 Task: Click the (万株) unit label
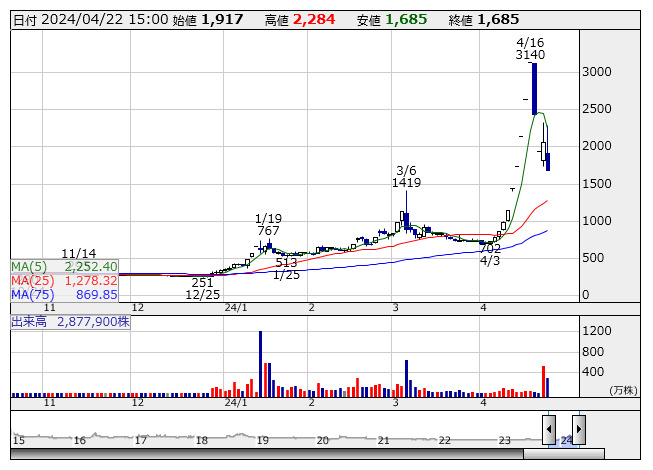point(623,390)
